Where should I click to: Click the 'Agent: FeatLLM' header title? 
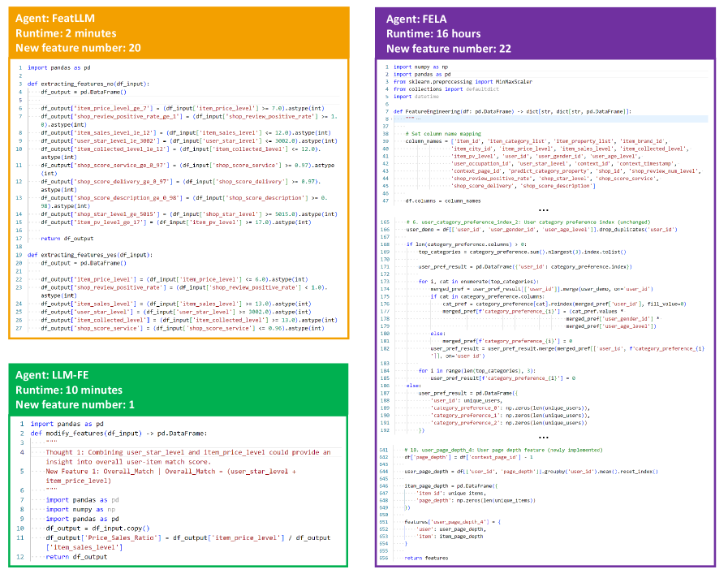[55, 19]
